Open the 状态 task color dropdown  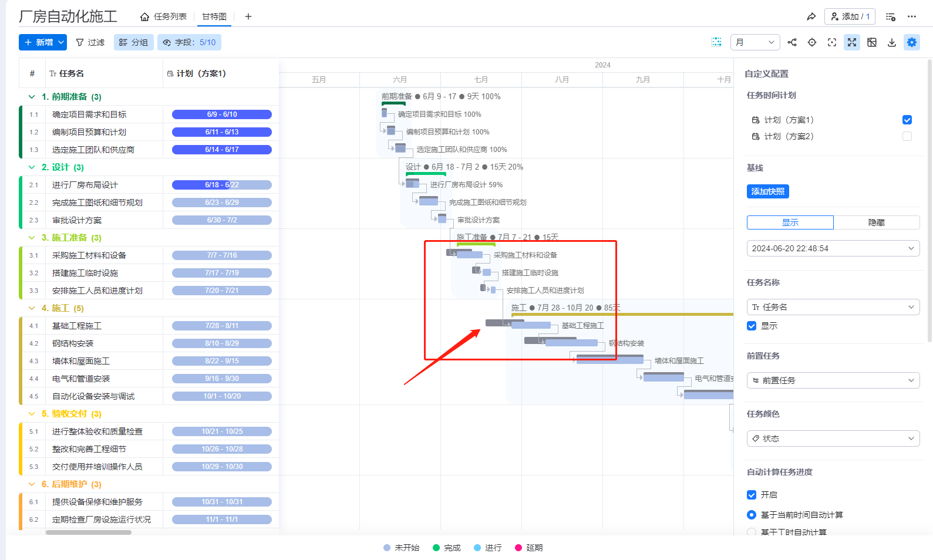coord(833,438)
